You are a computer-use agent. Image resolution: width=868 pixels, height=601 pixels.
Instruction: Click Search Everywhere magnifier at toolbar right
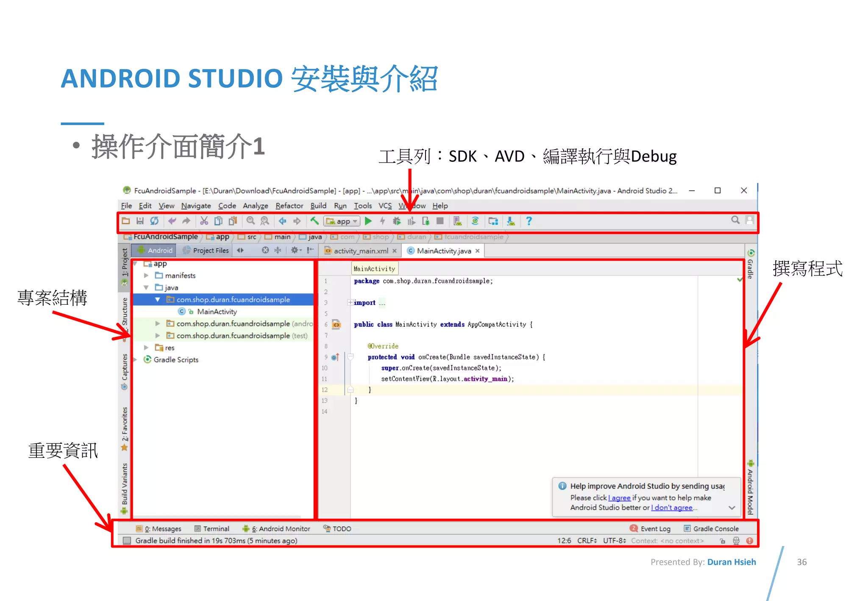735,220
